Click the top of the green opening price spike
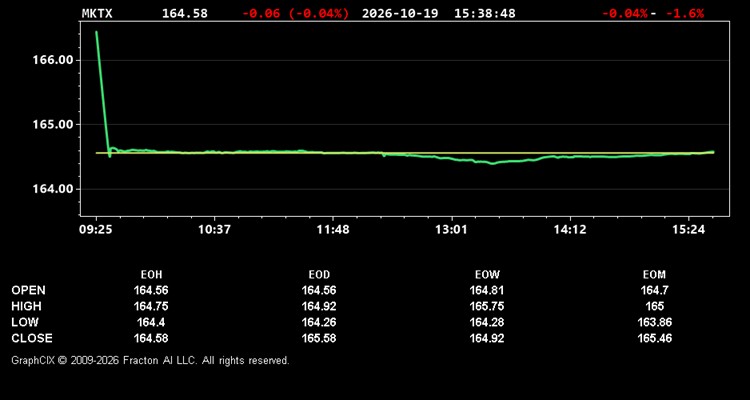The width and height of the screenshot is (750, 400). (x=96, y=32)
